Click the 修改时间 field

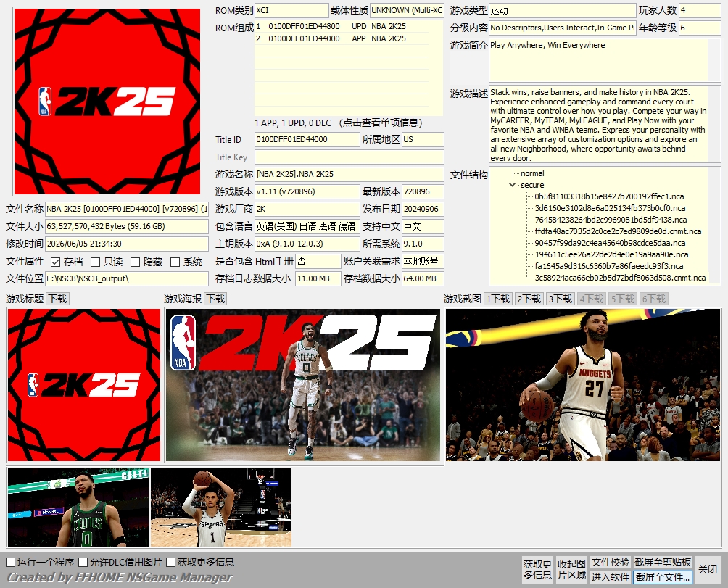coord(127,244)
